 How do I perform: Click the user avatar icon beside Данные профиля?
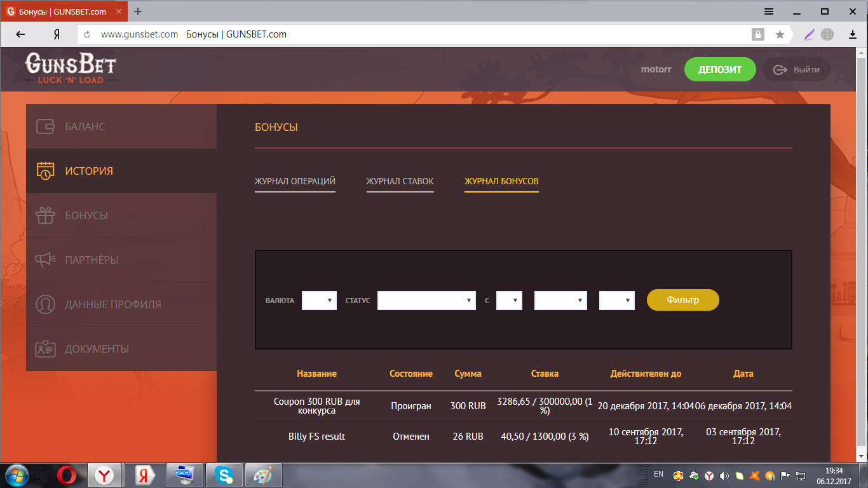click(x=45, y=304)
